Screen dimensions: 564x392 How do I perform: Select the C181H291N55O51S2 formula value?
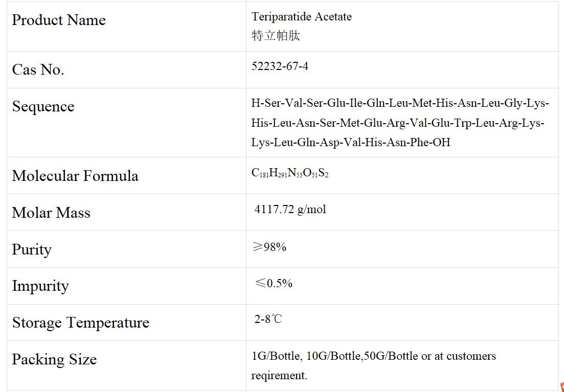point(289,173)
